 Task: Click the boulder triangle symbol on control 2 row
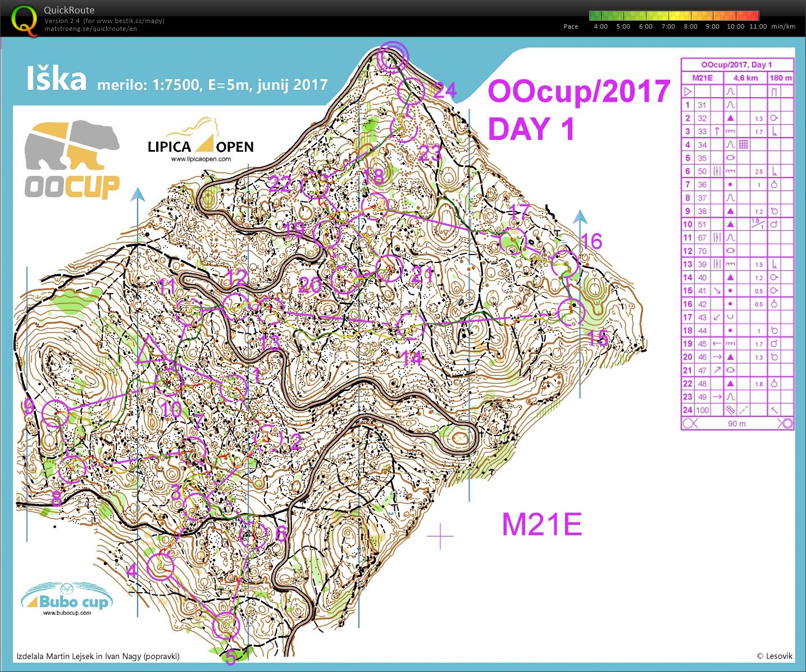click(x=731, y=118)
